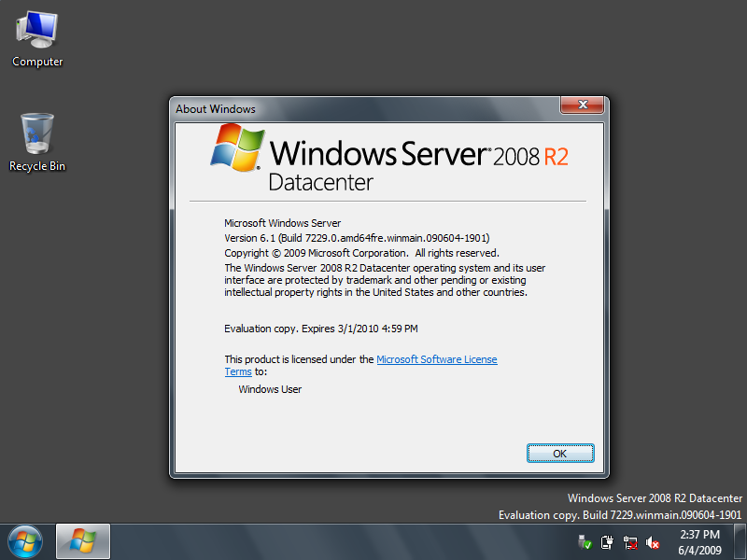Click the Windows flag logo in dialog
The image size is (747, 560).
pyautogui.click(x=237, y=147)
